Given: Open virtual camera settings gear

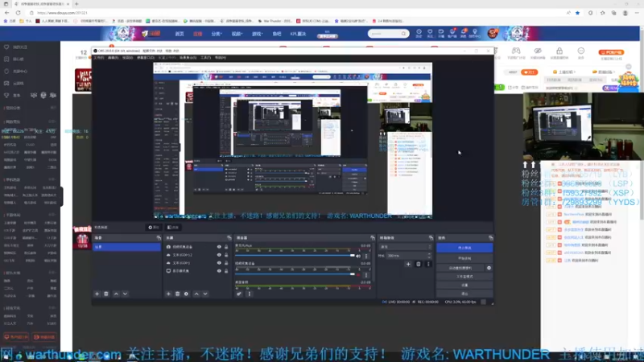Looking at the screenshot, I should [489, 268].
